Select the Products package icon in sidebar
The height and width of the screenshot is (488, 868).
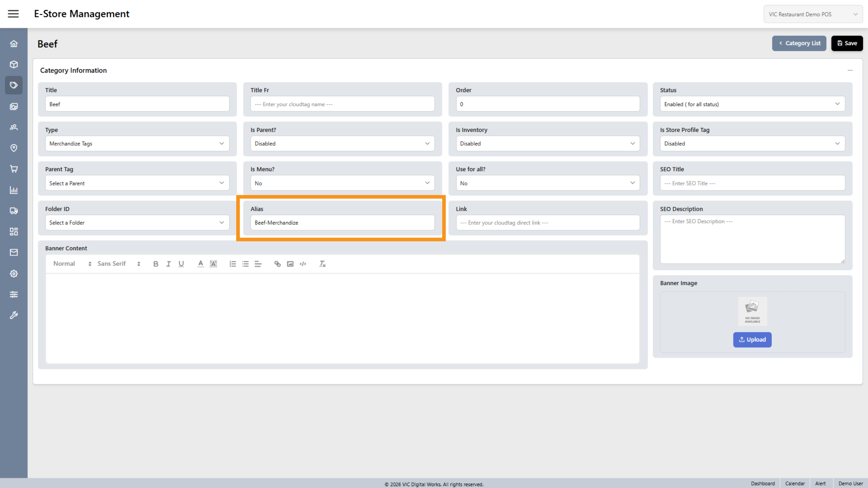click(14, 64)
